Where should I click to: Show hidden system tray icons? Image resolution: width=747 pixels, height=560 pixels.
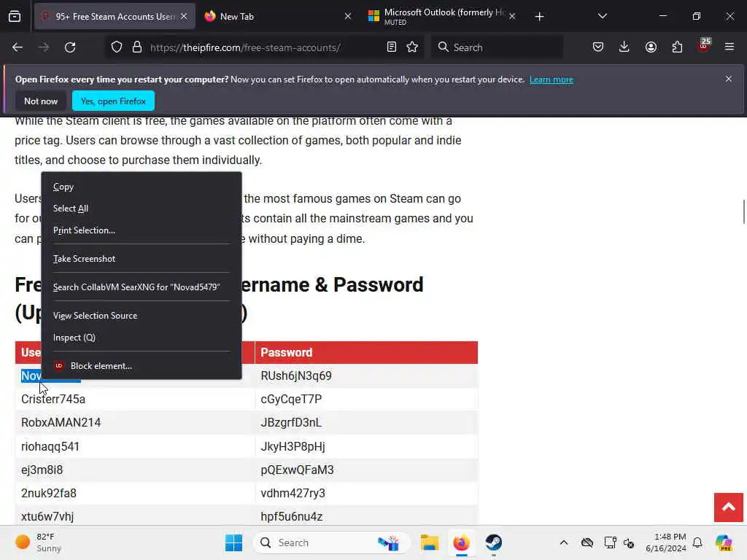[x=564, y=542]
